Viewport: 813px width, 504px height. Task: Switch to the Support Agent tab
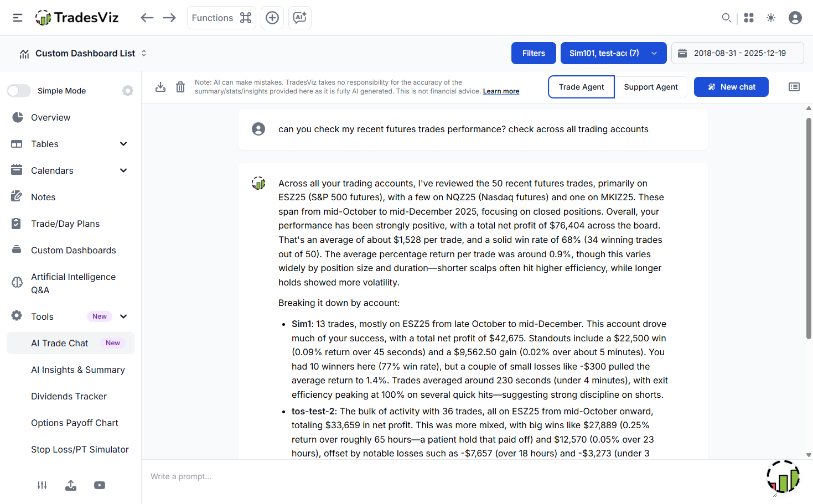click(x=651, y=87)
